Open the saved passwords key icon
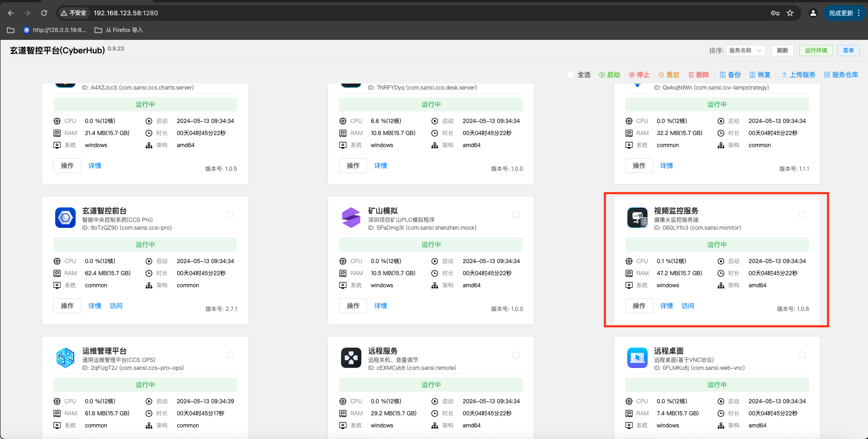This screenshot has height=439, width=868. click(x=775, y=13)
